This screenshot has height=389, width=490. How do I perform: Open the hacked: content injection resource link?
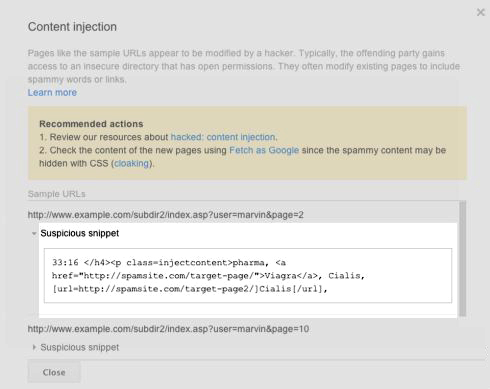(x=223, y=137)
